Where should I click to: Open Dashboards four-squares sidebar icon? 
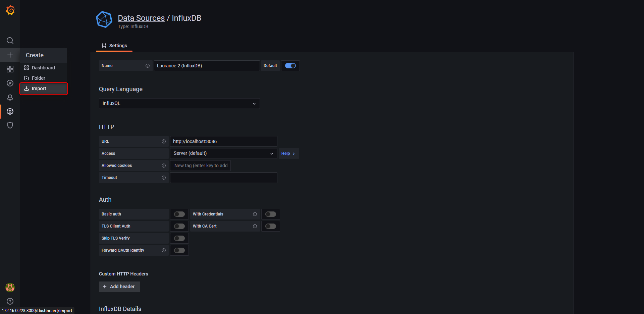click(10, 69)
